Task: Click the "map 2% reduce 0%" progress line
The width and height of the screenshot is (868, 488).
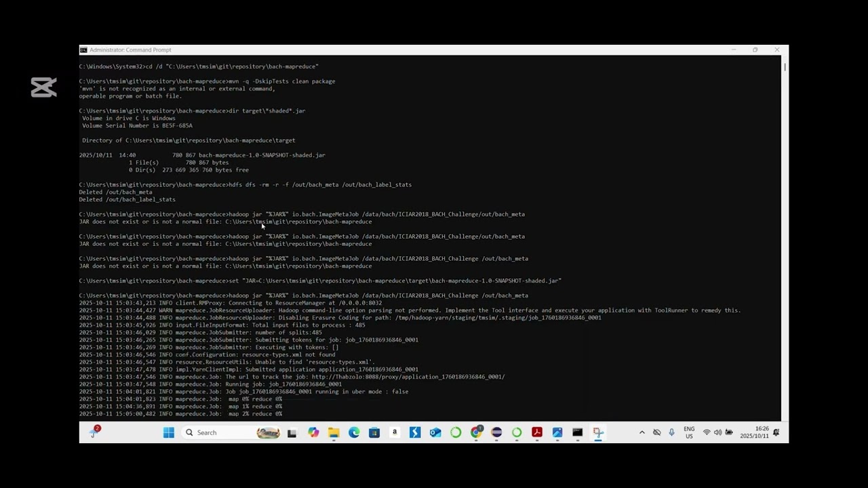Action: click(x=180, y=413)
